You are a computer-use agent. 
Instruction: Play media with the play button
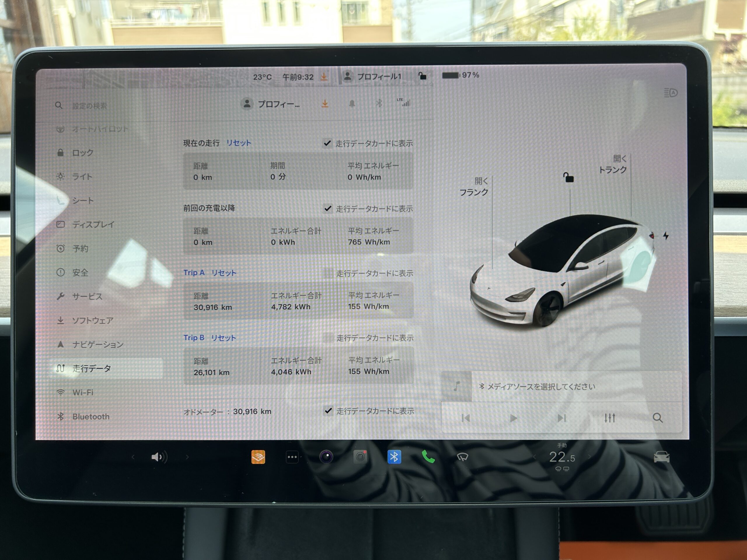coord(513,418)
